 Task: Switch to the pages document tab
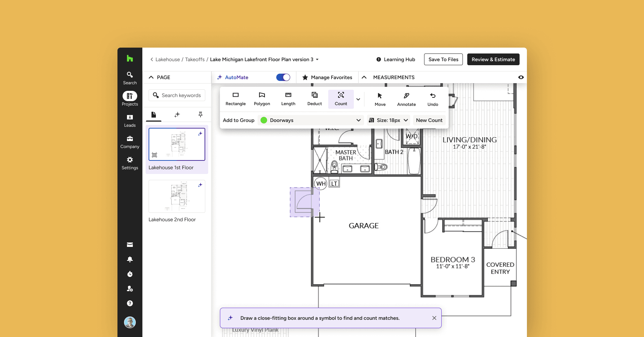[x=154, y=115]
